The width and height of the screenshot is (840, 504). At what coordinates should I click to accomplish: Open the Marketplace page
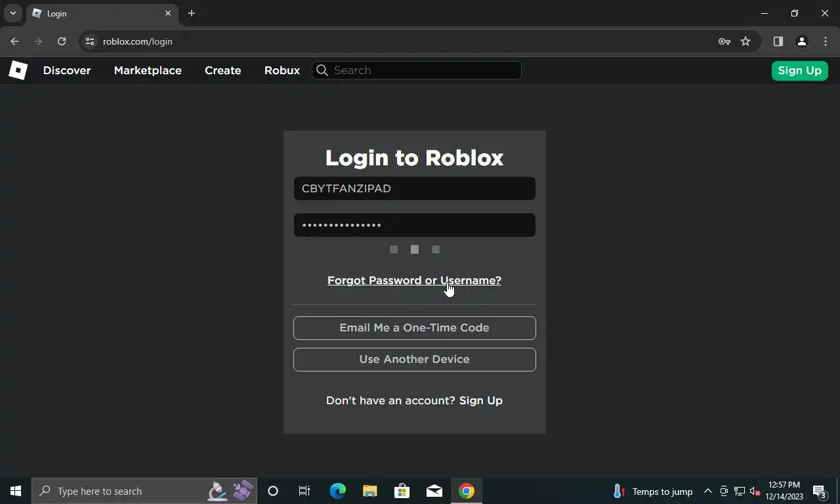[x=148, y=70]
